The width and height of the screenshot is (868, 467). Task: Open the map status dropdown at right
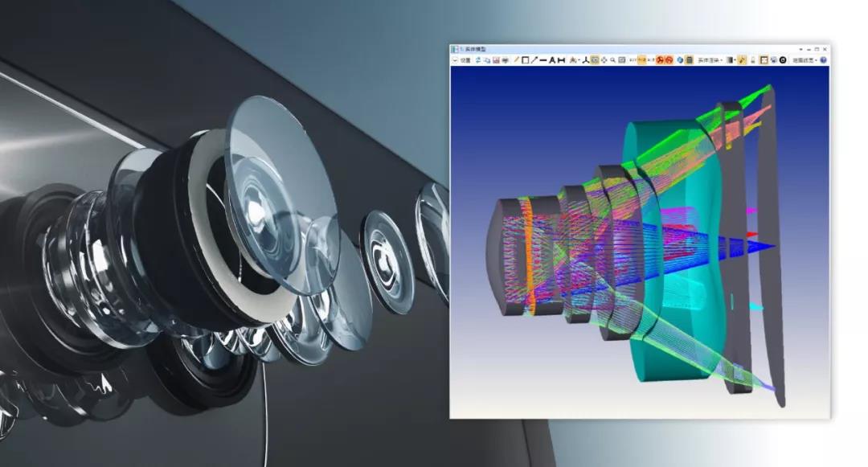point(805,59)
